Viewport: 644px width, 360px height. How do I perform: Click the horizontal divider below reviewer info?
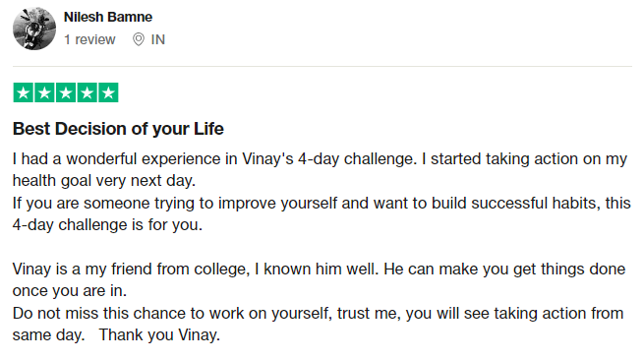point(322,66)
